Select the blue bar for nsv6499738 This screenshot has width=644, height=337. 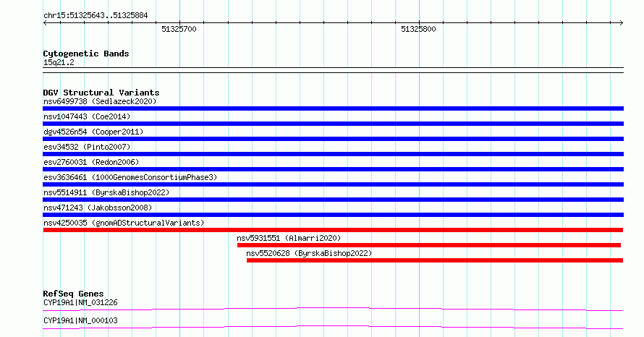333,108
